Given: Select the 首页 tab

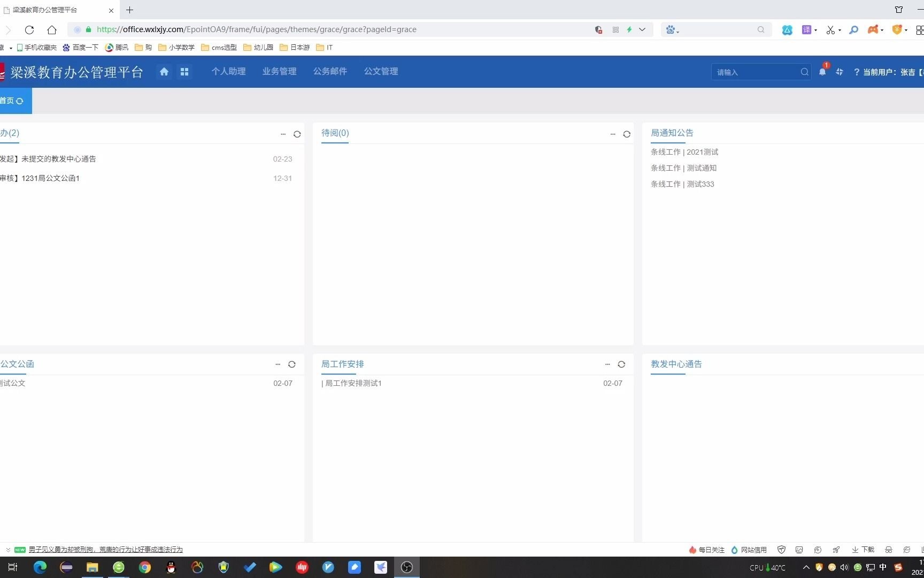Looking at the screenshot, I should [15, 101].
